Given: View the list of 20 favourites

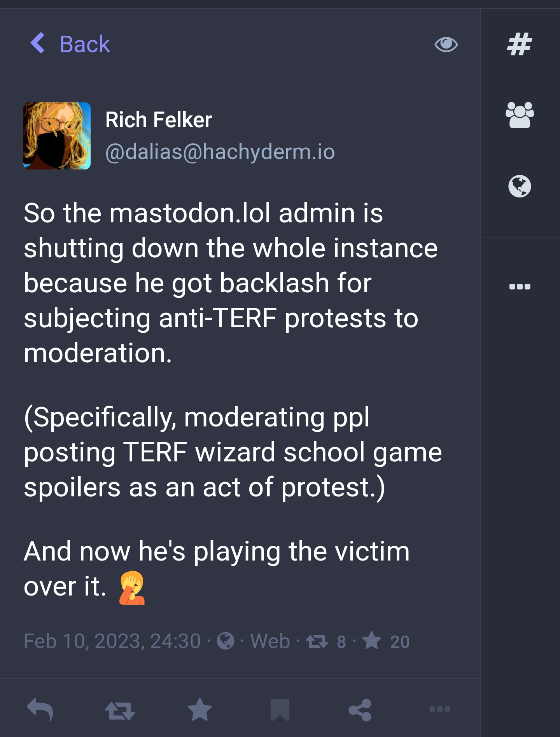Looking at the screenshot, I should tap(386, 641).
